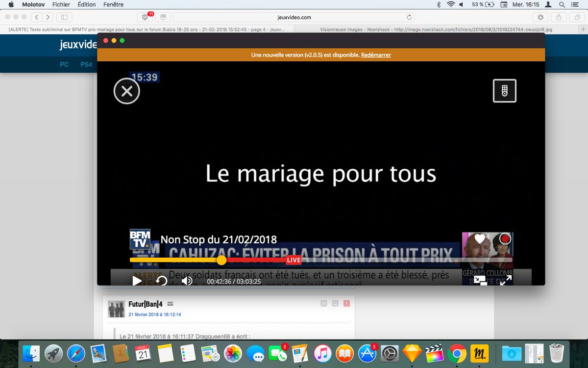The image size is (588, 368).
Task: Click the yellow playback position knob
Action: (221, 260)
